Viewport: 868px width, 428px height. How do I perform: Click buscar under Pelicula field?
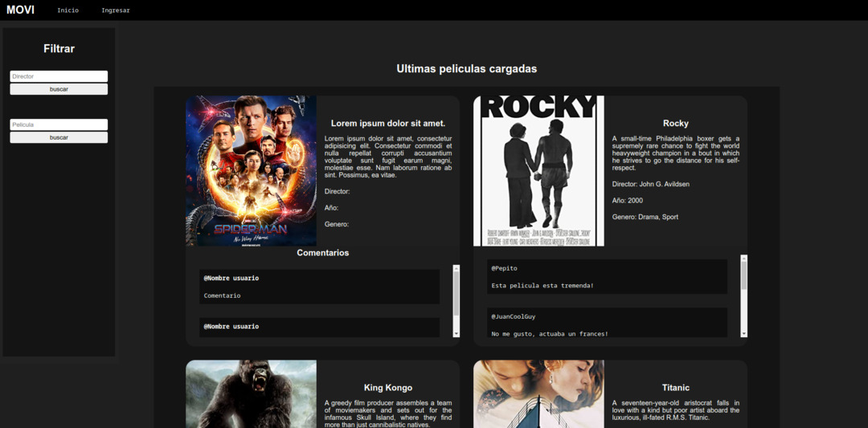tap(59, 137)
